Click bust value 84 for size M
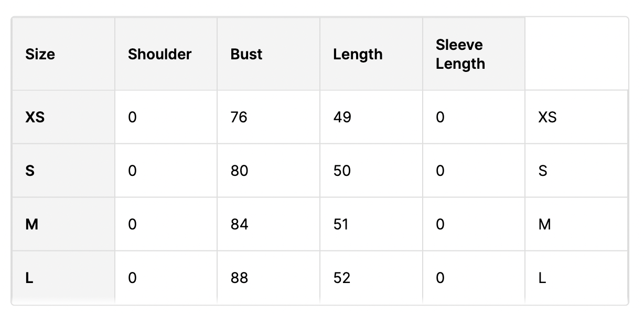This screenshot has height=314, width=644. [239, 224]
